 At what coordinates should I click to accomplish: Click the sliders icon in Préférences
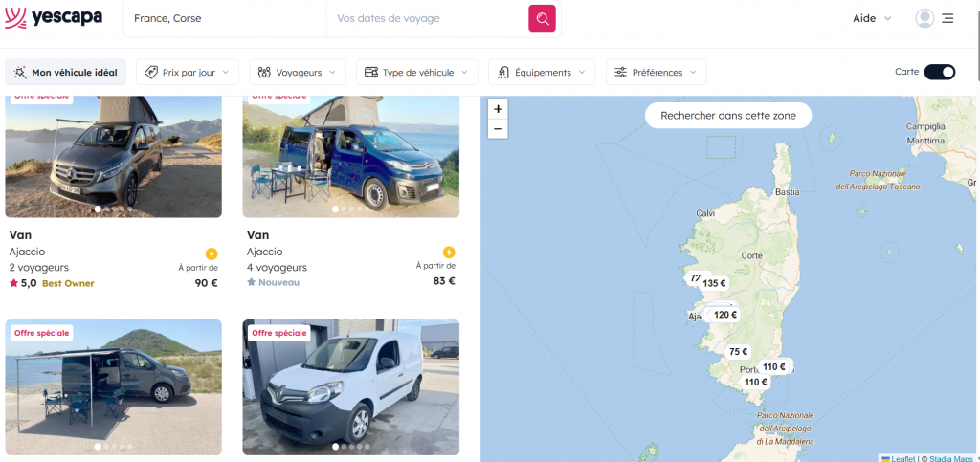click(x=620, y=73)
